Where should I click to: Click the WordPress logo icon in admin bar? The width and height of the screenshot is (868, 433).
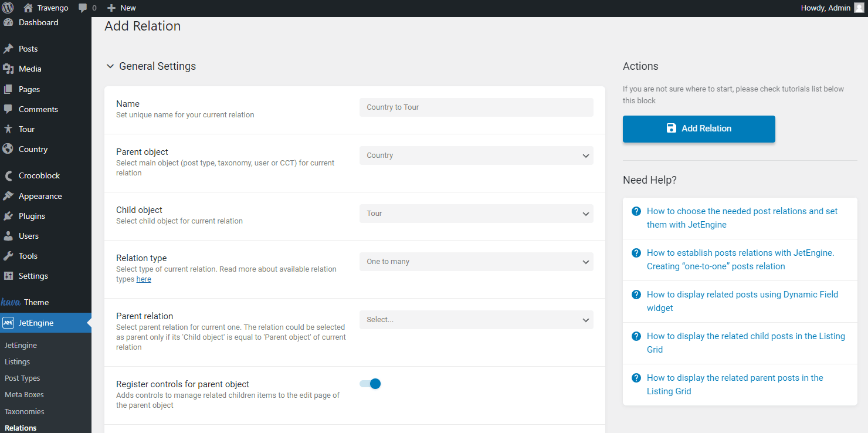click(x=8, y=8)
